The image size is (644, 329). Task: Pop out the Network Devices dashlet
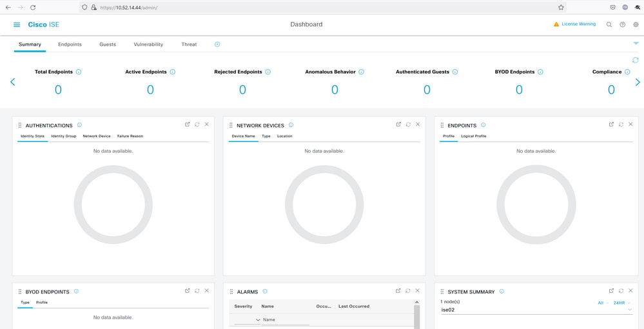coord(398,125)
